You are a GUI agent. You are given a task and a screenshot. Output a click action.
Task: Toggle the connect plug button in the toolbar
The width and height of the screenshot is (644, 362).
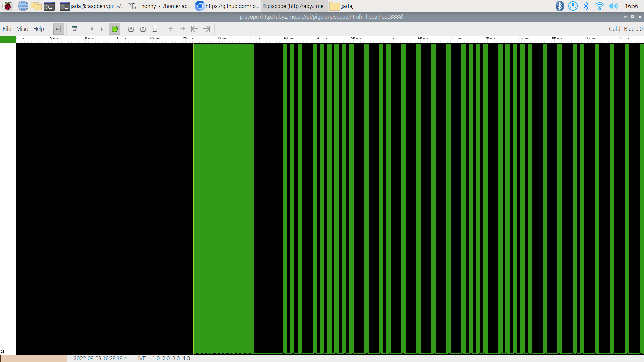[58, 29]
